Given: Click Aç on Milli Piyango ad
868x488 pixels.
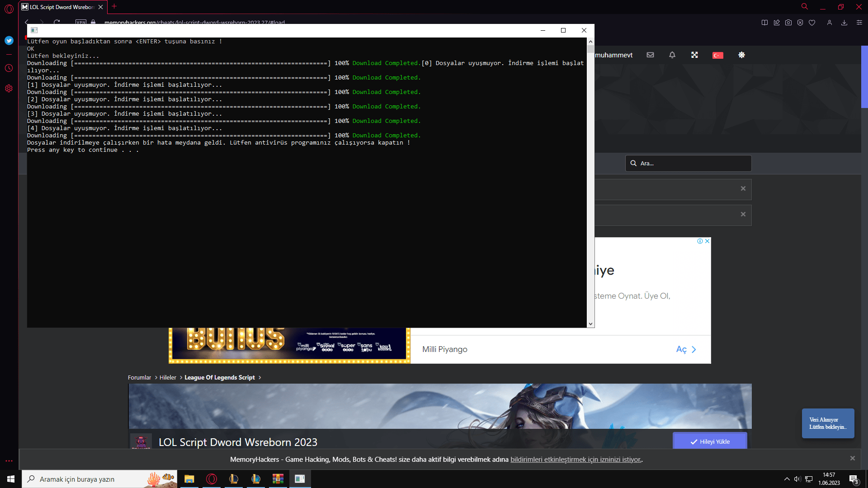Looking at the screenshot, I should point(686,349).
